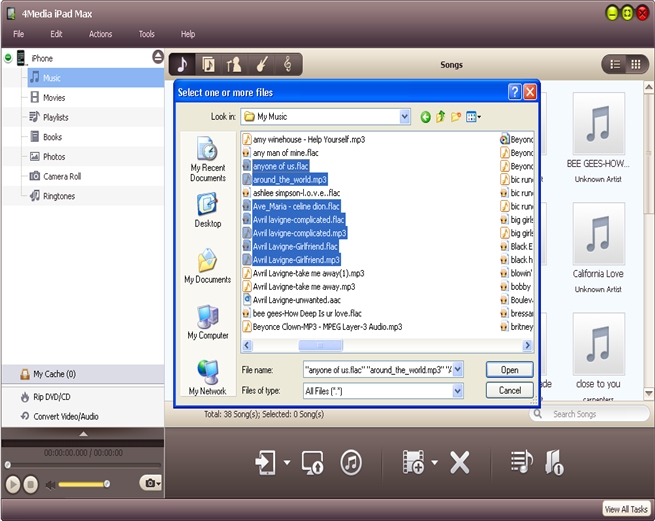Select Books in the device tree
Image resolution: width=655 pixels, height=521 pixels.
pyautogui.click(x=52, y=137)
